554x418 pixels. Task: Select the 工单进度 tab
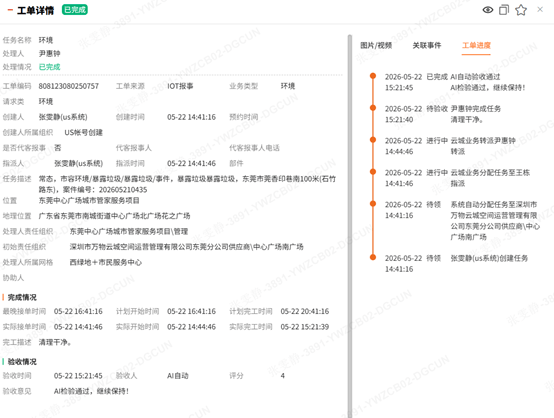[476, 46]
